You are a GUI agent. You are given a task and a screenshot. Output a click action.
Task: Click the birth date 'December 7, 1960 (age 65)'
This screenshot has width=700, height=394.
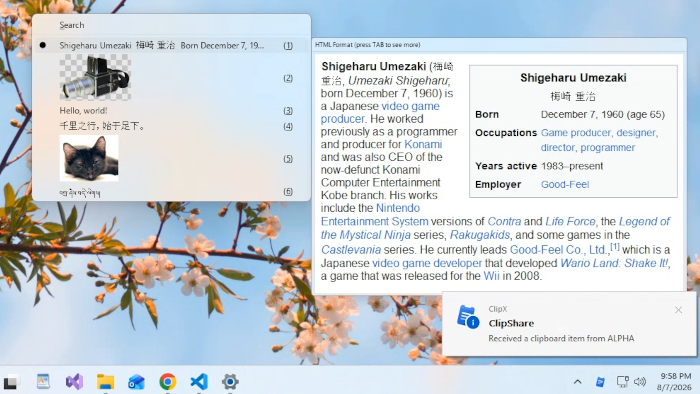(603, 114)
